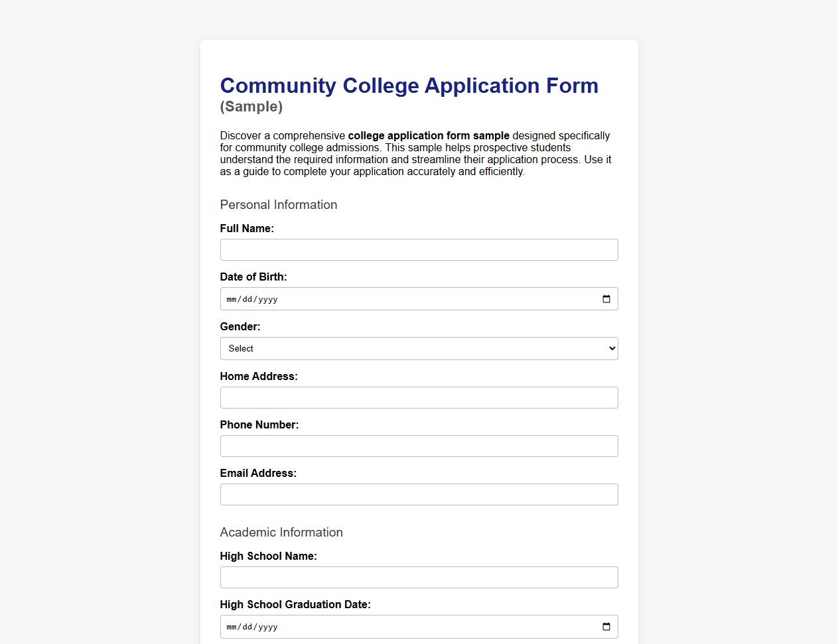Viewport: 838px width, 644px height.
Task: Click the High School Name input field
Action: click(419, 577)
